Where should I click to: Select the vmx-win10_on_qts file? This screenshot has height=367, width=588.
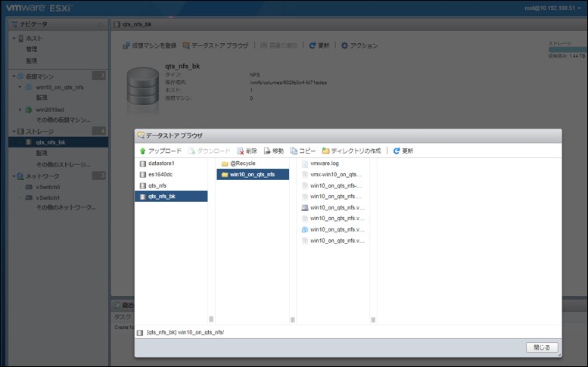coord(336,174)
